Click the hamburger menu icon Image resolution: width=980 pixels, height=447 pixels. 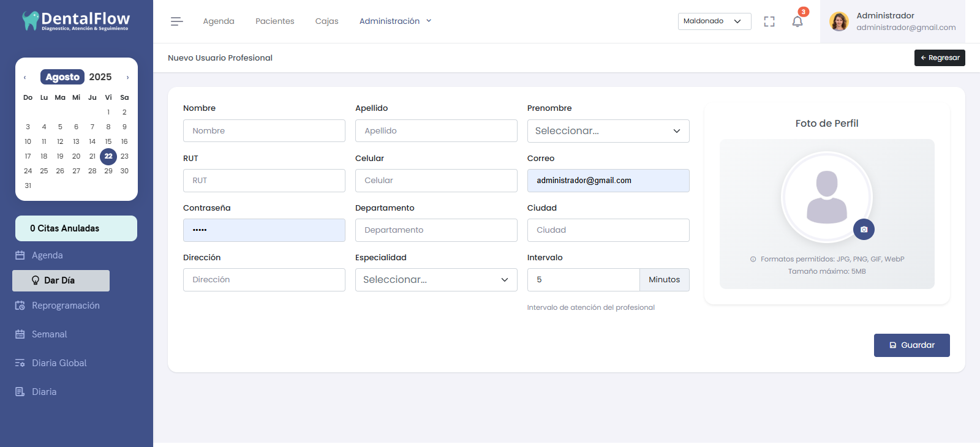176,21
